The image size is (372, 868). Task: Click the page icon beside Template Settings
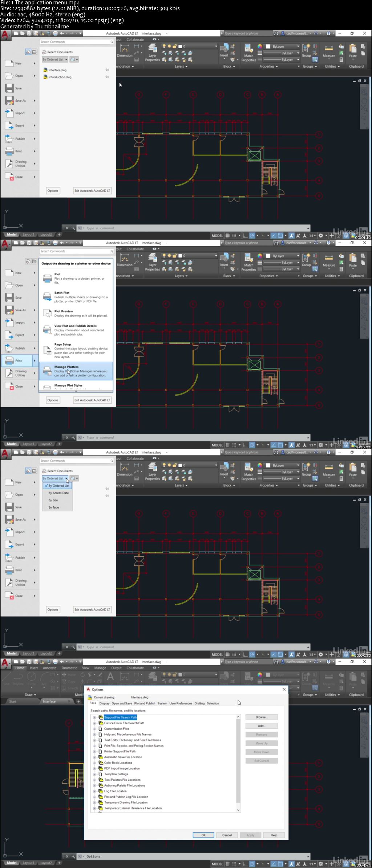coord(101,774)
